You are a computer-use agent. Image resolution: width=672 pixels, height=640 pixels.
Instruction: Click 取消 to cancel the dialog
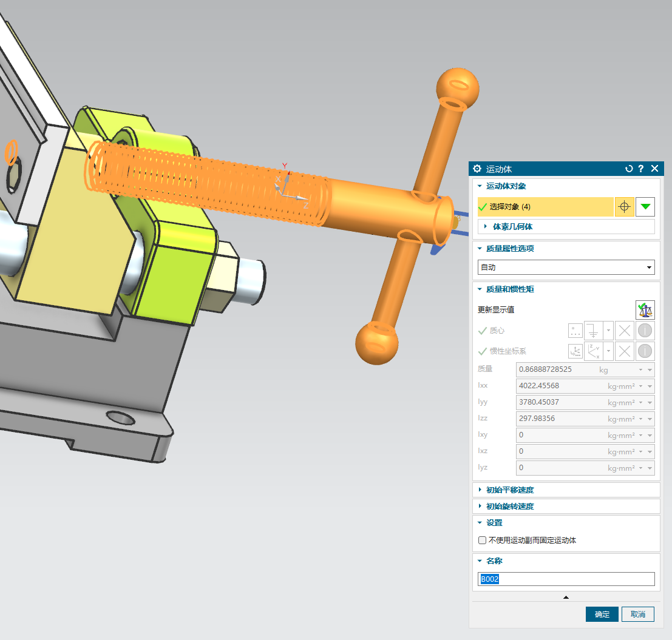point(637,614)
